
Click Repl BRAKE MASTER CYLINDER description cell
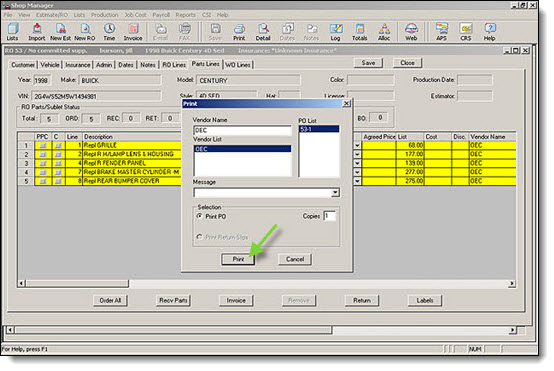pos(132,172)
